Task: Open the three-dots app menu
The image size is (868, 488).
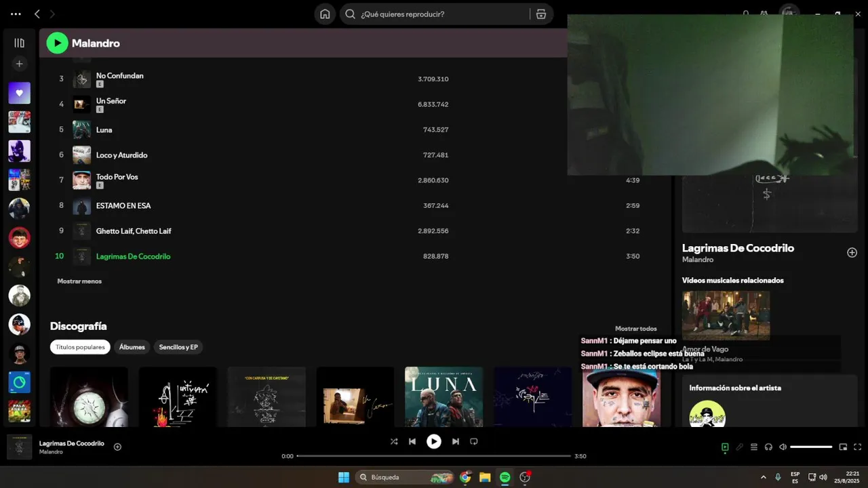Action: click(x=16, y=14)
